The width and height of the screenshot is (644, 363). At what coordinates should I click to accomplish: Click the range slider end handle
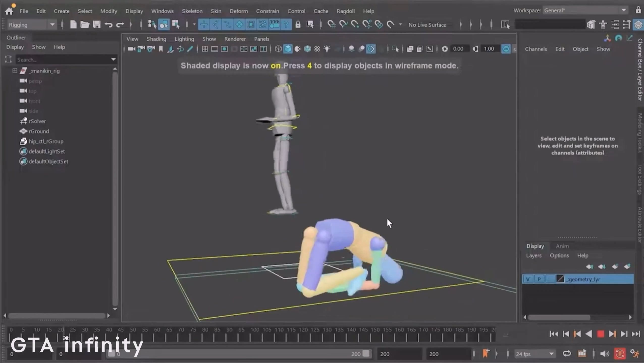[x=366, y=354]
